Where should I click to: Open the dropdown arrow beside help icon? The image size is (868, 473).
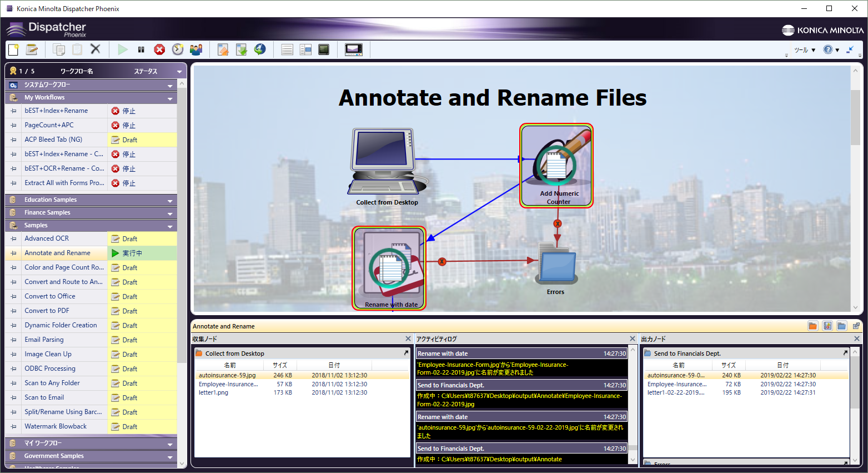click(837, 50)
